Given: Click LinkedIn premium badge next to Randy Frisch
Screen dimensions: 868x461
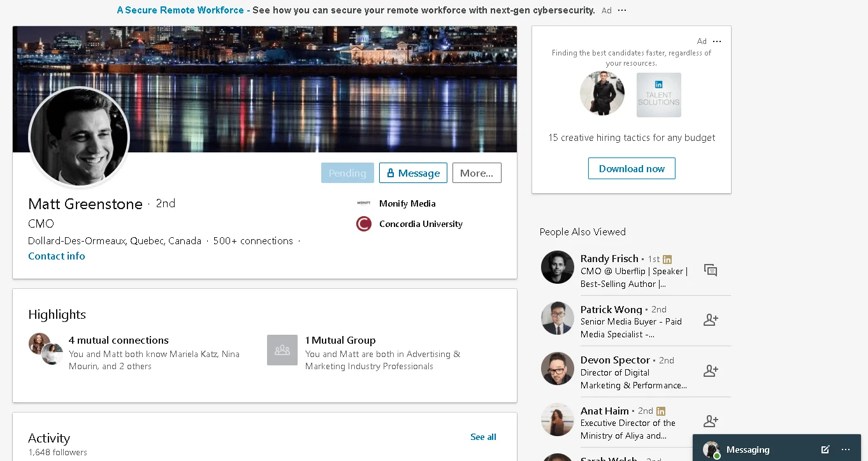Looking at the screenshot, I should 667,260.
